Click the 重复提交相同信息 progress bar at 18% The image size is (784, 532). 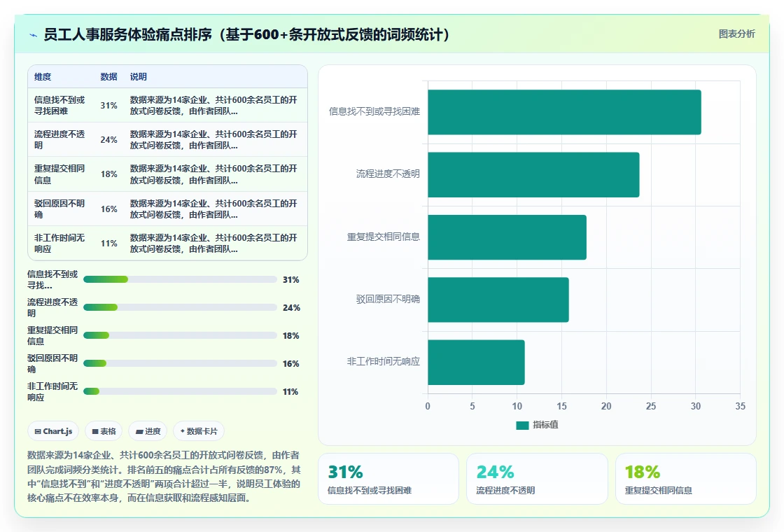(180, 335)
